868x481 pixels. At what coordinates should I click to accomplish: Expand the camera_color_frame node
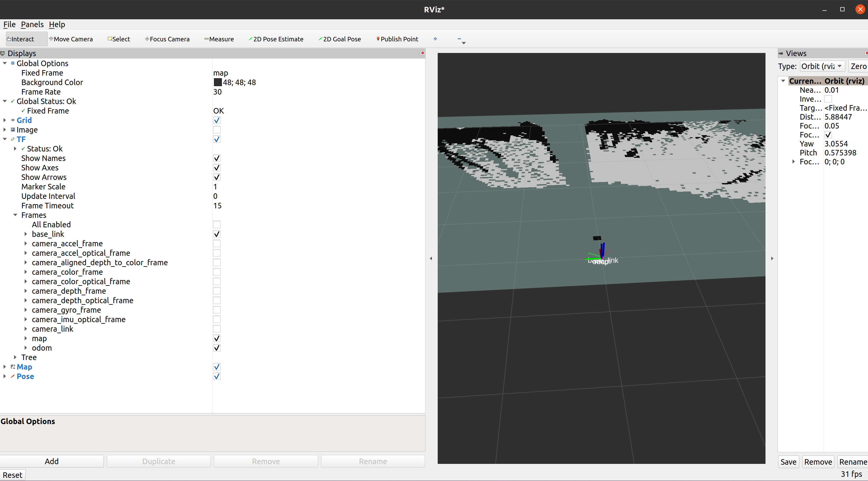point(26,272)
